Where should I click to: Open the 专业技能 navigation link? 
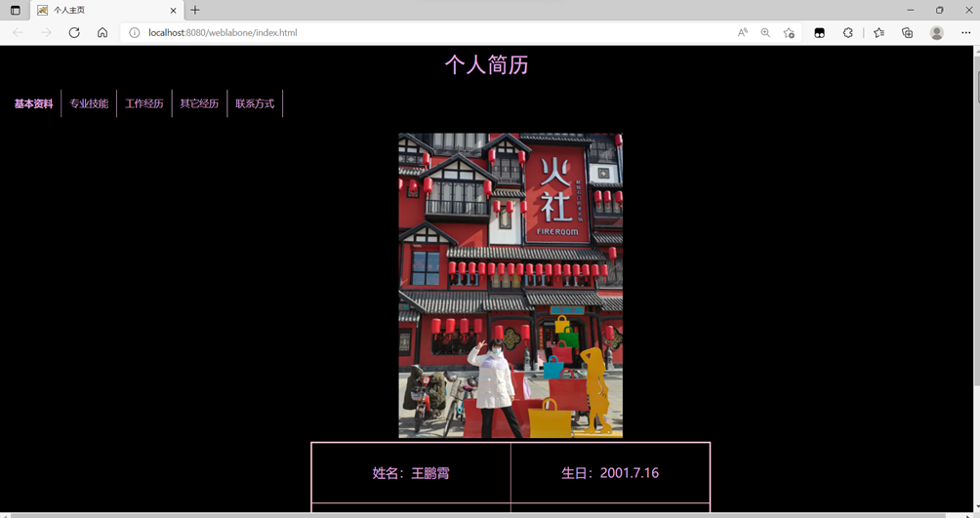(89, 103)
